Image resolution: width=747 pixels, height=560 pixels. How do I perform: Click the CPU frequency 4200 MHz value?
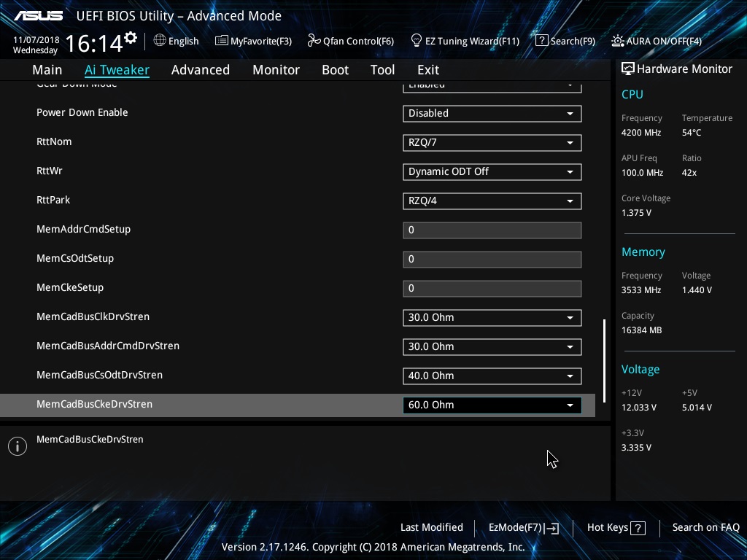pyautogui.click(x=641, y=133)
